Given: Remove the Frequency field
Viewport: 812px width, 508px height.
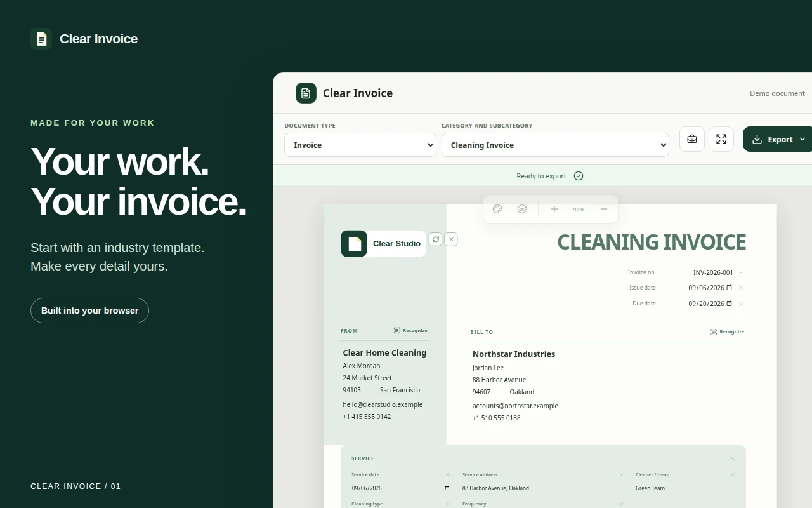Looking at the screenshot, I should pos(622,504).
